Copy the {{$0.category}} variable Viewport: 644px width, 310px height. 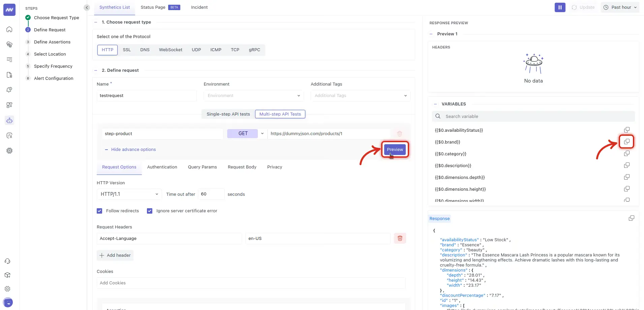point(627,154)
